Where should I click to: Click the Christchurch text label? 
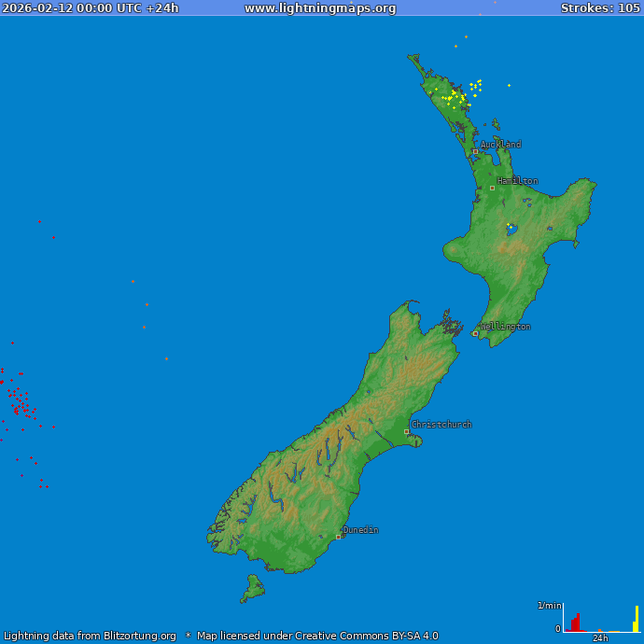pos(441,425)
